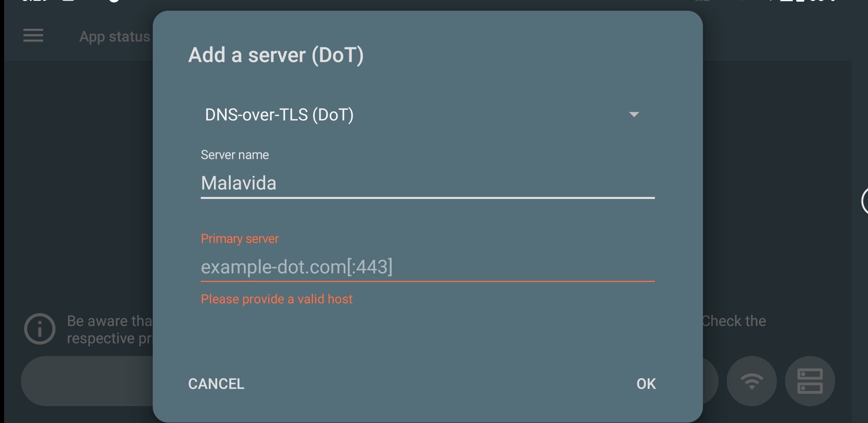The image size is (868, 423).
Task: Tap the 'Check the' text behind the dialog
Action: [734, 321]
